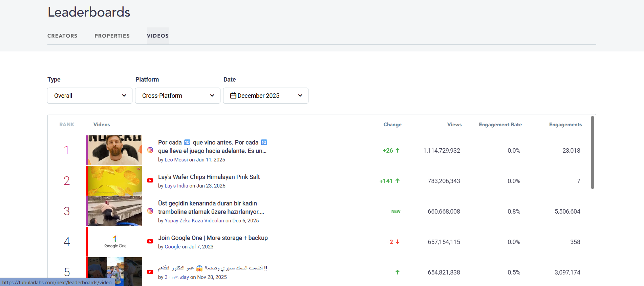The height and width of the screenshot is (286, 644).
Task: Click the views value 783,206,343
Action: click(x=444, y=181)
